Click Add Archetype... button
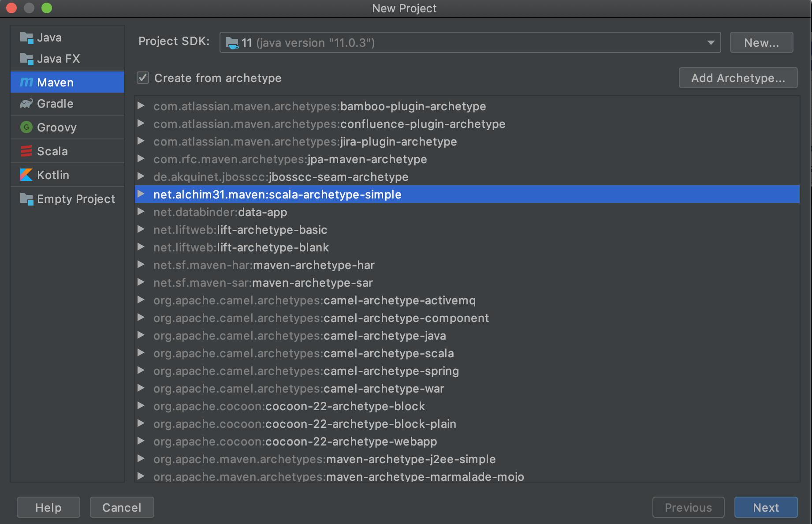The height and width of the screenshot is (524, 812). click(x=738, y=78)
